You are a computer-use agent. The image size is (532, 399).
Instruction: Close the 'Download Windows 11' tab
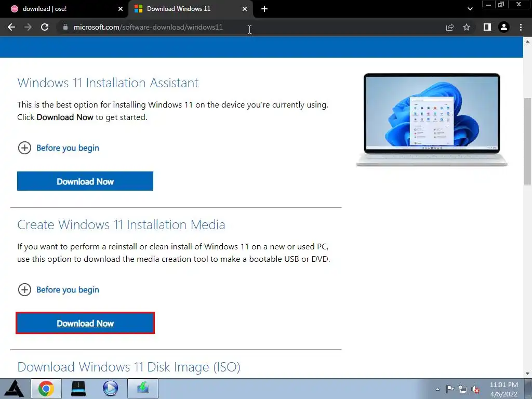point(245,9)
